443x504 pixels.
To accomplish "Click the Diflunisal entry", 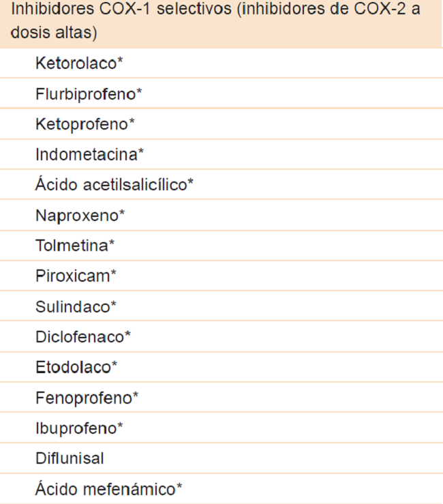I will [70, 458].
